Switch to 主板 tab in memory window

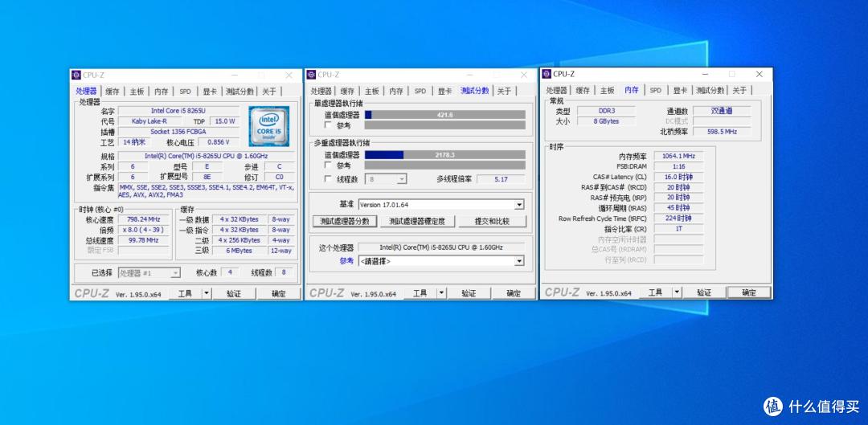click(608, 90)
